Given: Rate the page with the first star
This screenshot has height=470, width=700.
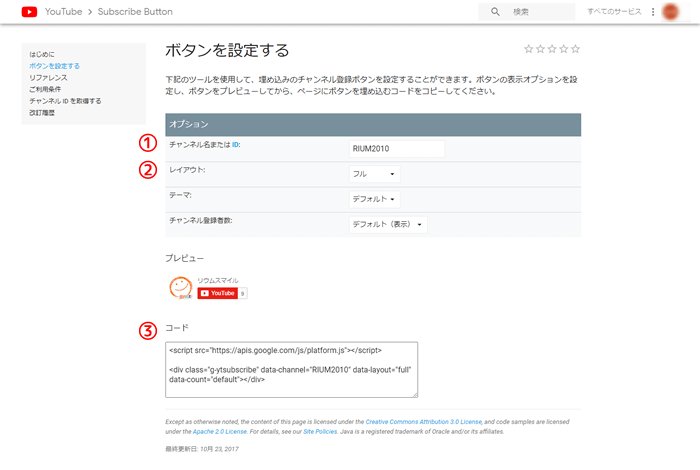Looking at the screenshot, I should click(529, 49).
